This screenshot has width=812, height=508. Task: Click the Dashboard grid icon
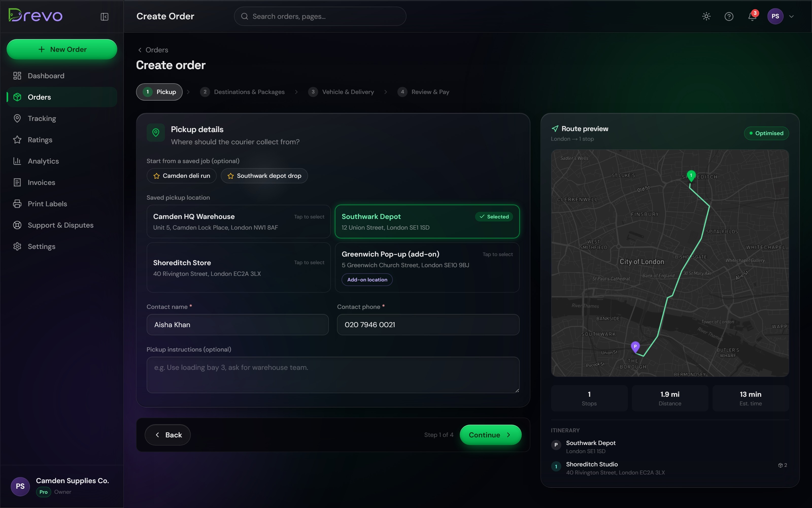(x=17, y=76)
